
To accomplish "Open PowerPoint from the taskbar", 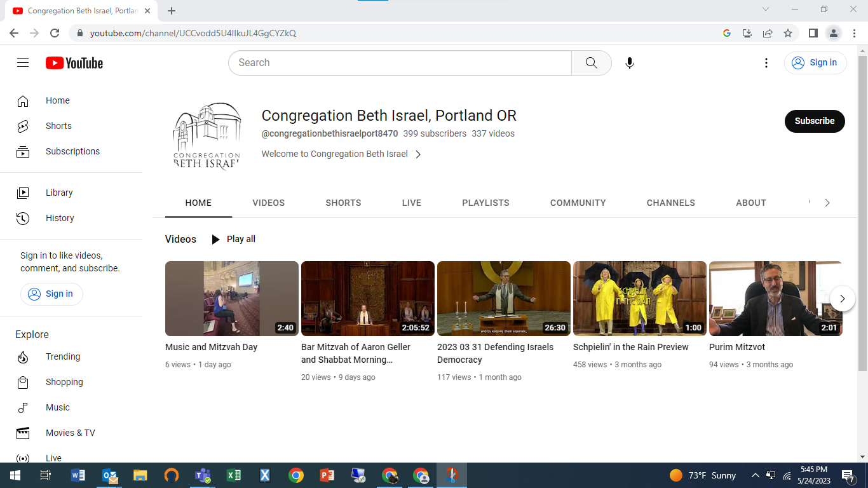I will tap(327, 475).
